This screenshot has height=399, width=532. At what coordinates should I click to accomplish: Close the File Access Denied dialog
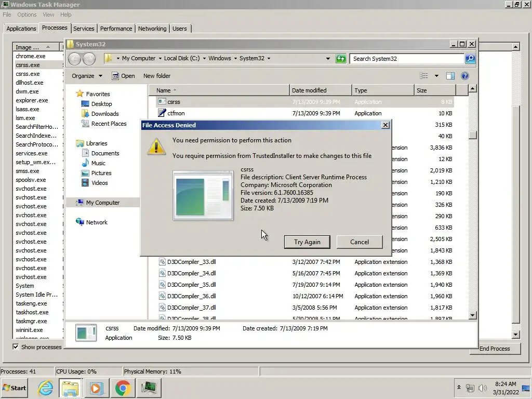tap(385, 125)
